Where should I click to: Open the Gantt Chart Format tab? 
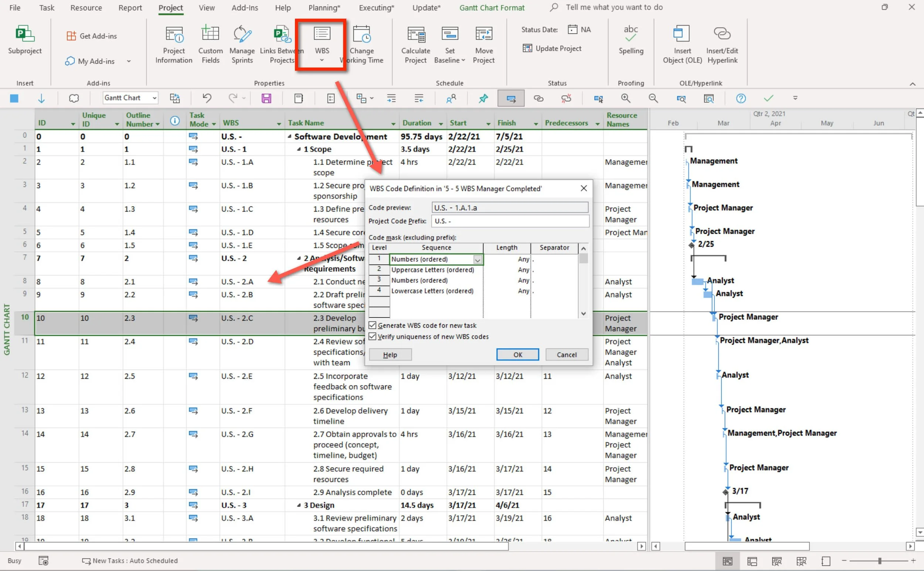tap(492, 7)
